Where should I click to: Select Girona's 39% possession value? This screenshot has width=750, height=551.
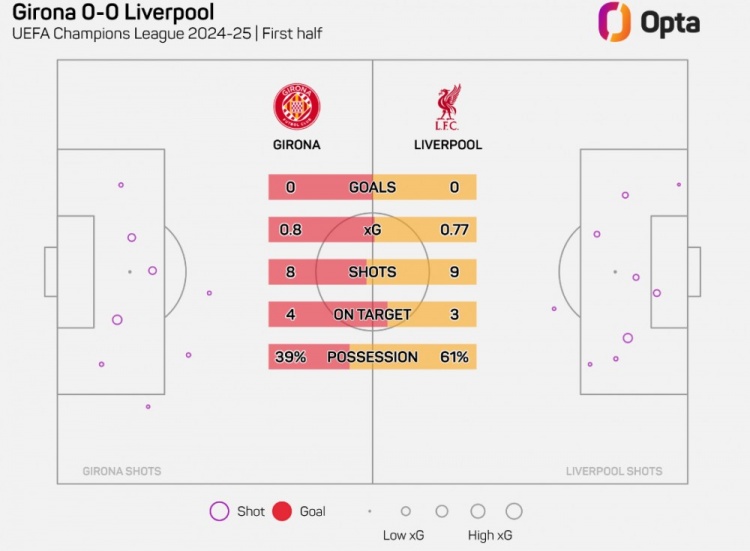(x=290, y=357)
